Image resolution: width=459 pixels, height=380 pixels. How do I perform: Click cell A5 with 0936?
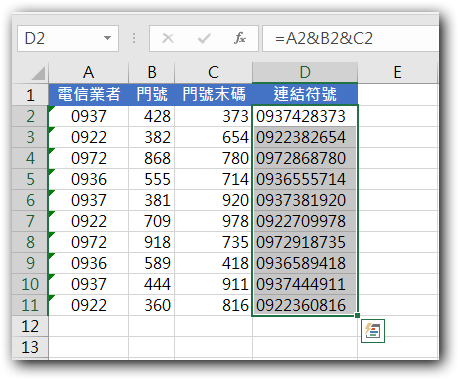(88, 179)
